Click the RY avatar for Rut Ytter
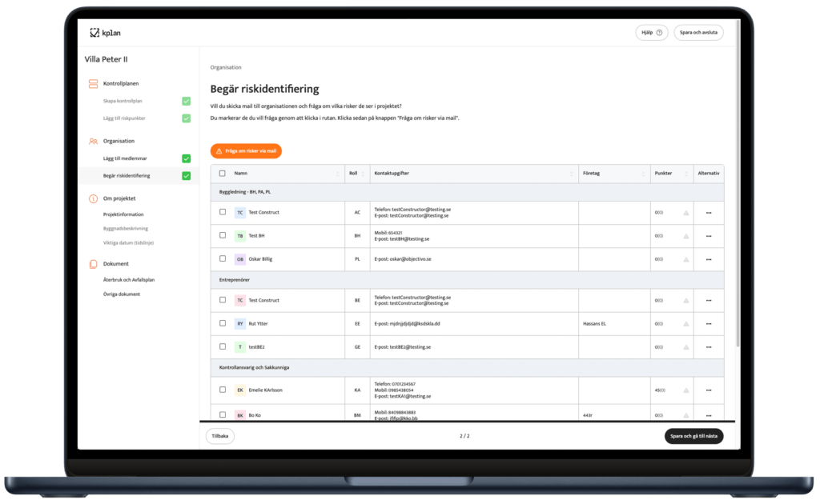This screenshot has width=820, height=504. (240, 323)
